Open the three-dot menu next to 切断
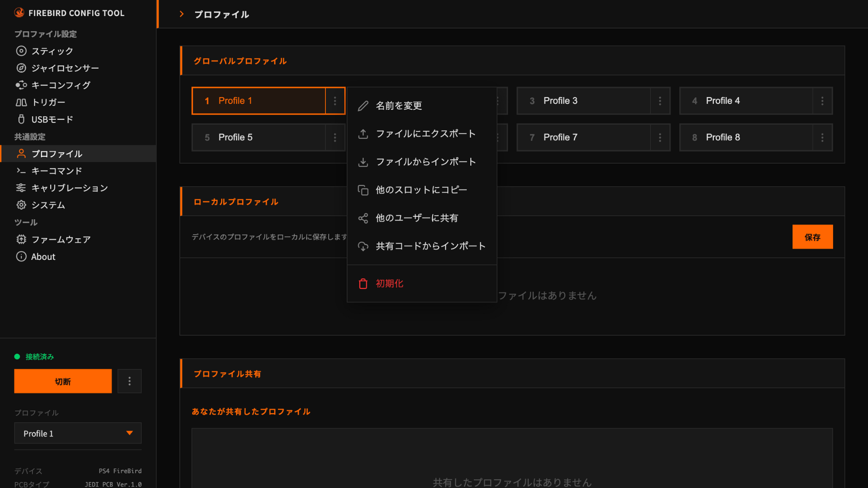Viewport: 868px width, 488px height. click(x=129, y=381)
